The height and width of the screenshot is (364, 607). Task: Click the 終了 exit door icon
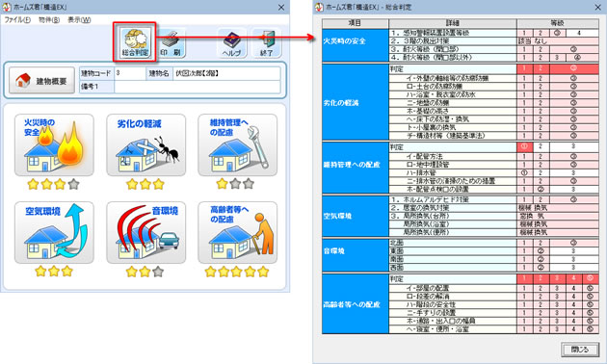266,43
